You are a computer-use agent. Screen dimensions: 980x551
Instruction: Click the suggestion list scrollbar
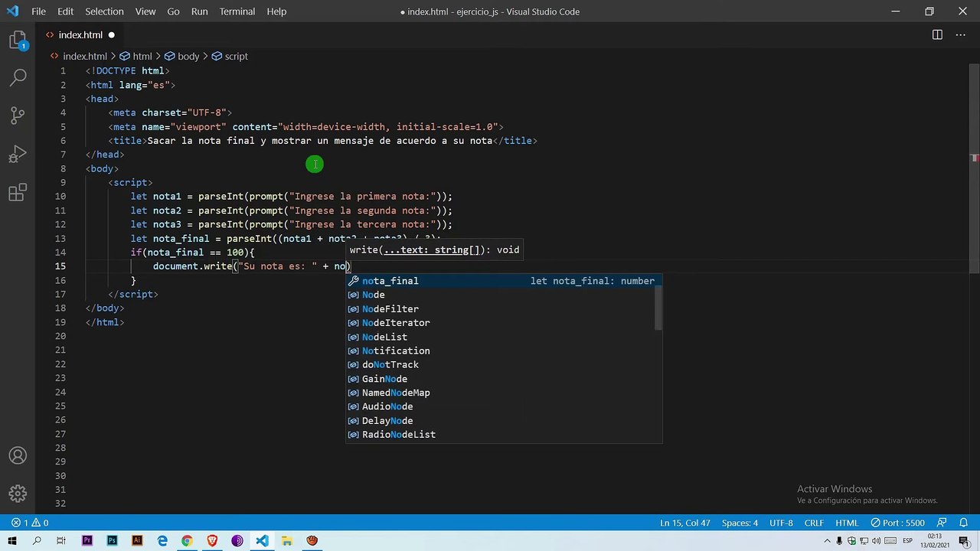tap(658, 310)
